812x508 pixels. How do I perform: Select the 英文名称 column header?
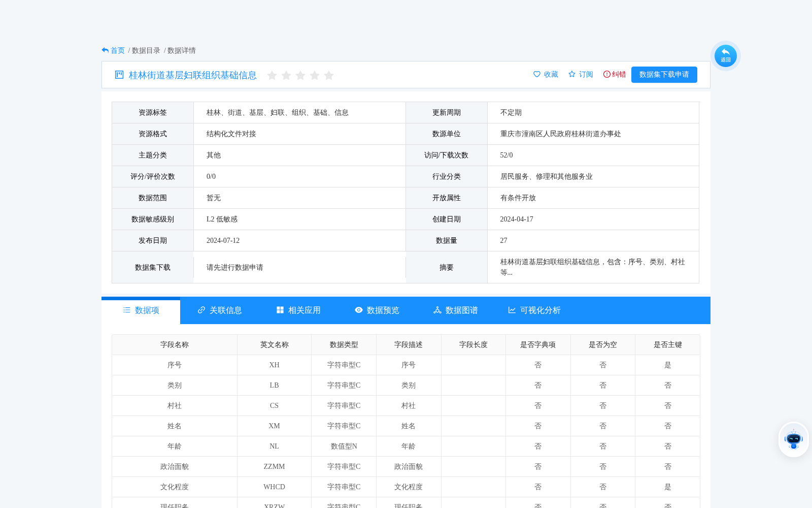[275, 345]
